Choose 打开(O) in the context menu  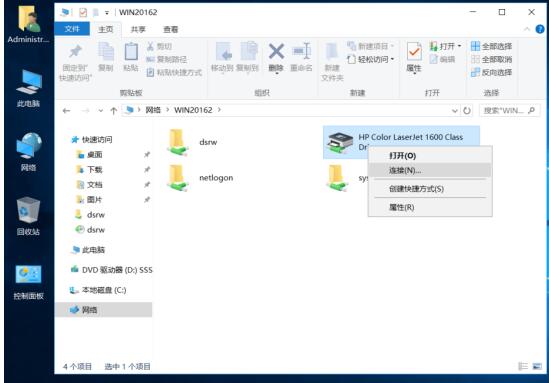(x=430, y=156)
